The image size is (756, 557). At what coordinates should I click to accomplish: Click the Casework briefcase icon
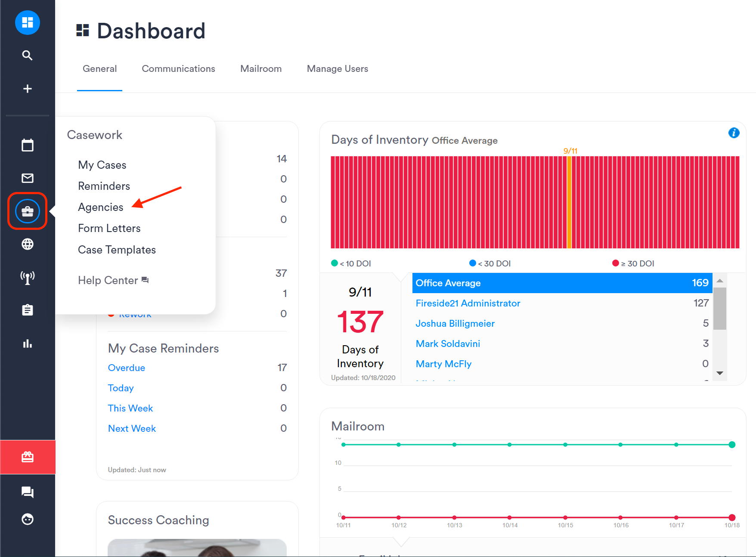28,211
